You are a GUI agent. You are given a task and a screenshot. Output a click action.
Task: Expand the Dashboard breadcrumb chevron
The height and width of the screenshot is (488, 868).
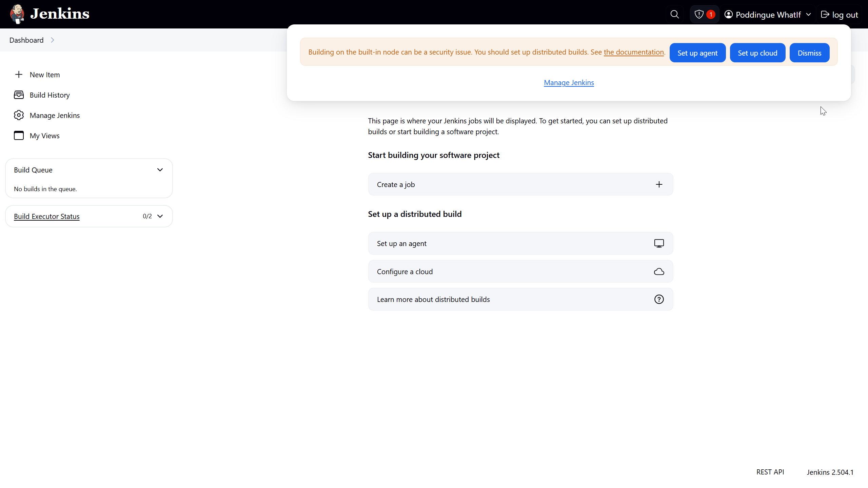[53, 40]
